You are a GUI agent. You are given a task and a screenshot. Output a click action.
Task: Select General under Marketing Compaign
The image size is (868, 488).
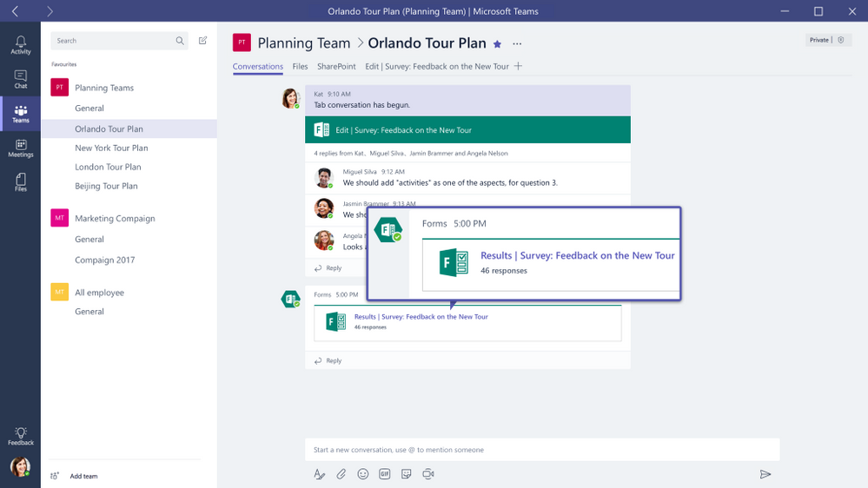coord(89,239)
